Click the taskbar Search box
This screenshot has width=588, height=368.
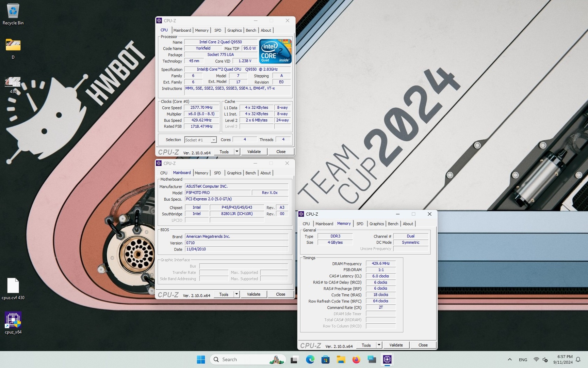point(248,359)
